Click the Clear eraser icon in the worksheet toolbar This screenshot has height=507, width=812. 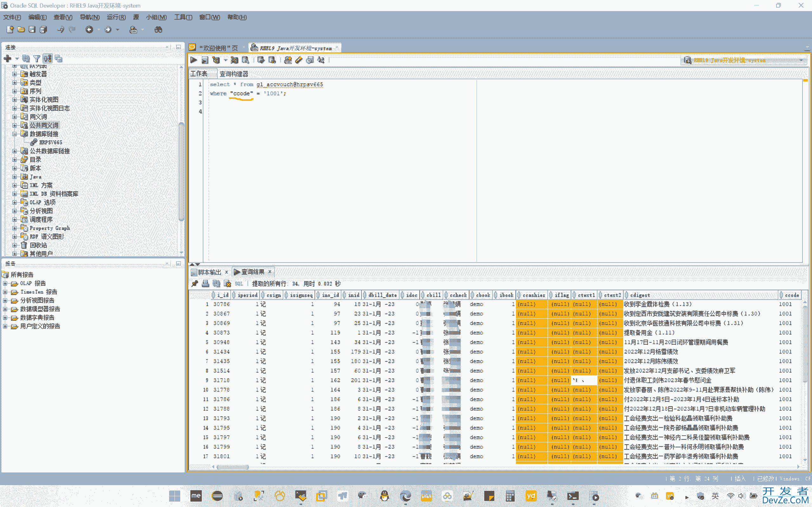click(299, 60)
